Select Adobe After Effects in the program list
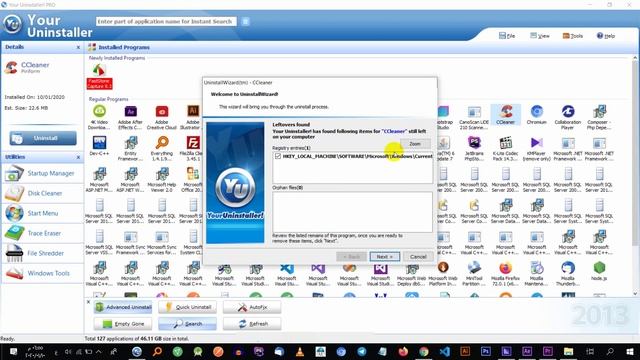Viewport: 640px width, 360px height. 130,117
